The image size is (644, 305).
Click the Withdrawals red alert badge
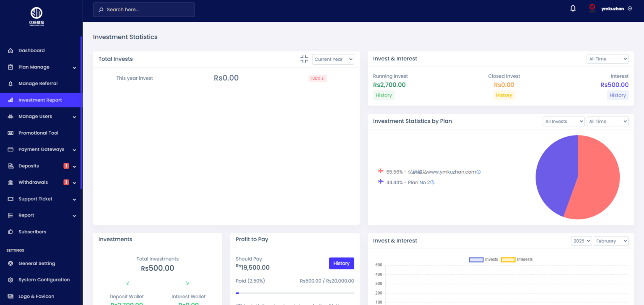pos(66,182)
